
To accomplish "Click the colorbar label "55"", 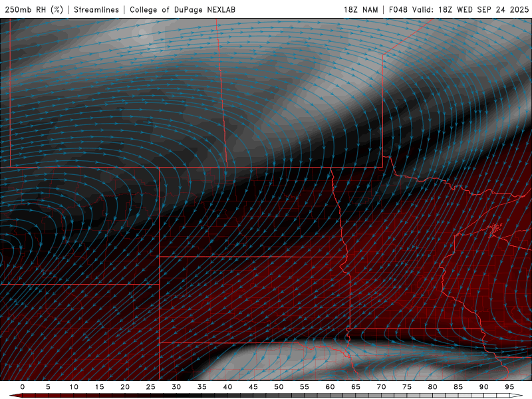I will click(305, 387).
